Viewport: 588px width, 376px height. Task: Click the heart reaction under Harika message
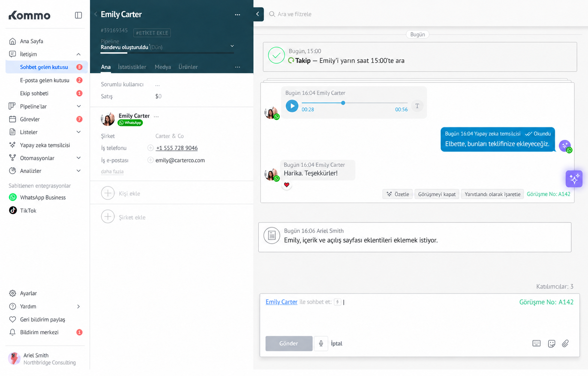tap(286, 185)
